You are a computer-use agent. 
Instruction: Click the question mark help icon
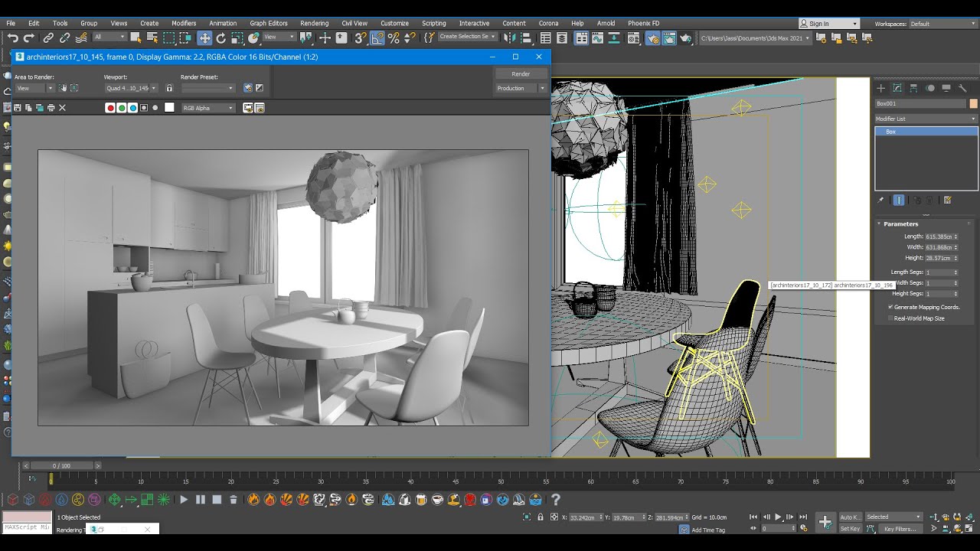[x=556, y=500]
